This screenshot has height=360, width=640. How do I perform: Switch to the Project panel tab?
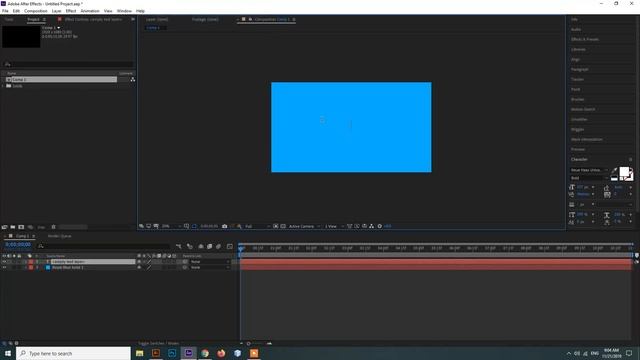pyautogui.click(x=33, y=19)
